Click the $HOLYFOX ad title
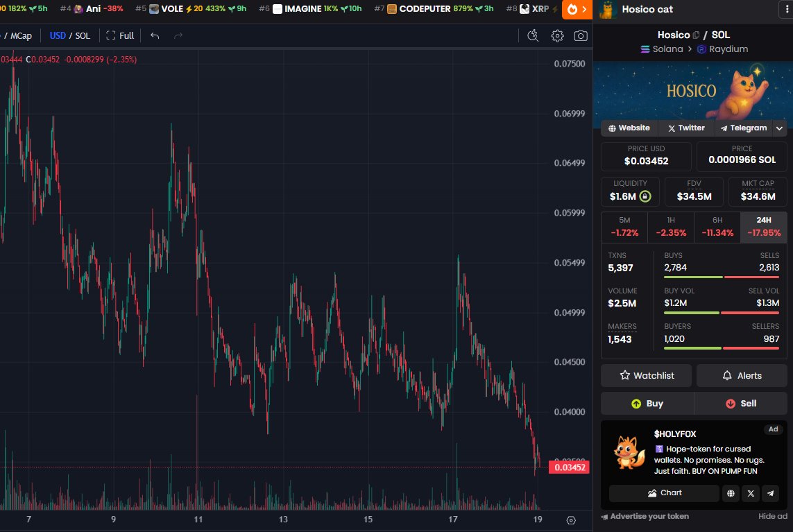 click(674, 434)
